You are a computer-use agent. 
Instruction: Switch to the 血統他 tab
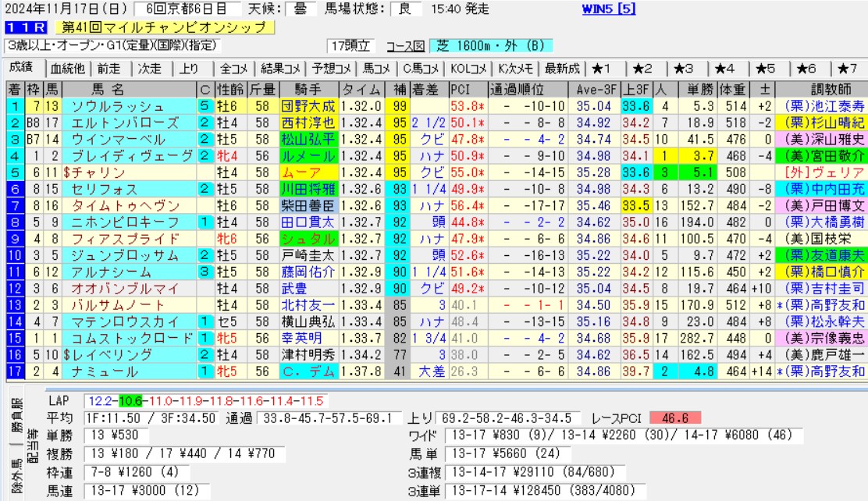tap(67, 68)
